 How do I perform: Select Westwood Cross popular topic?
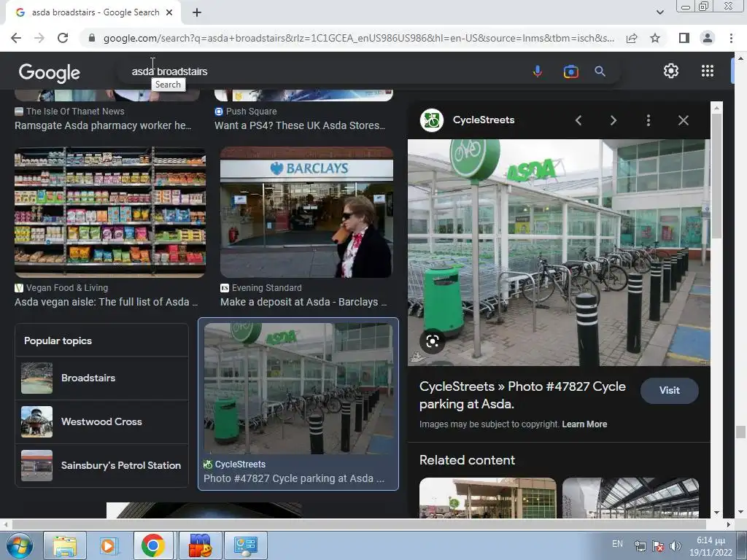coord(101,422)
